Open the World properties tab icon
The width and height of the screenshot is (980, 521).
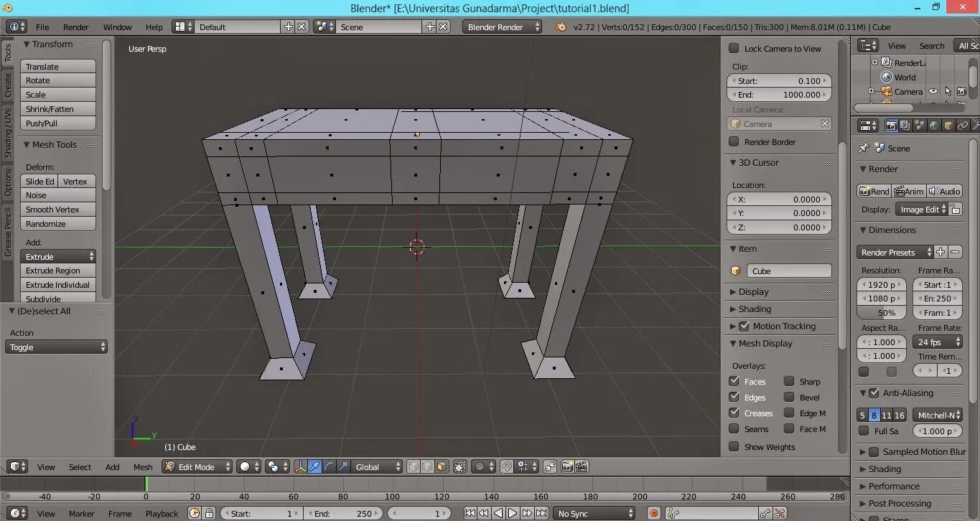tap(934, 126)
